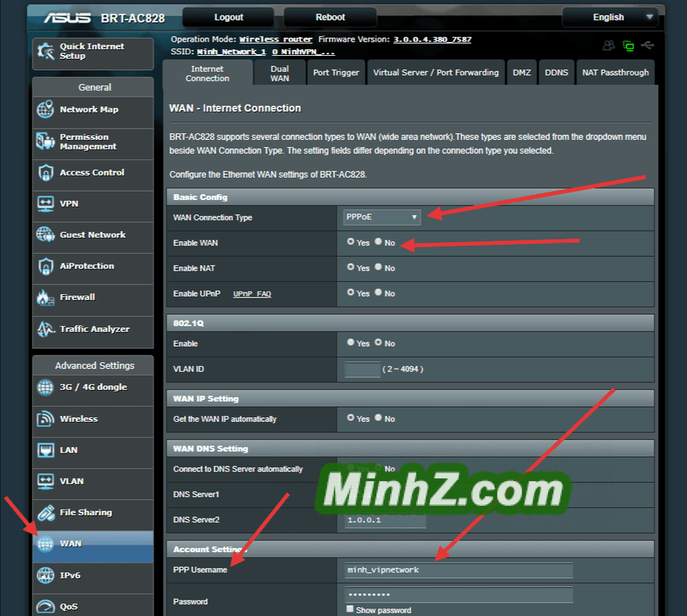
Task: Set Enable WAN to No
Action: pyautogui.click(x=378, y=242)
